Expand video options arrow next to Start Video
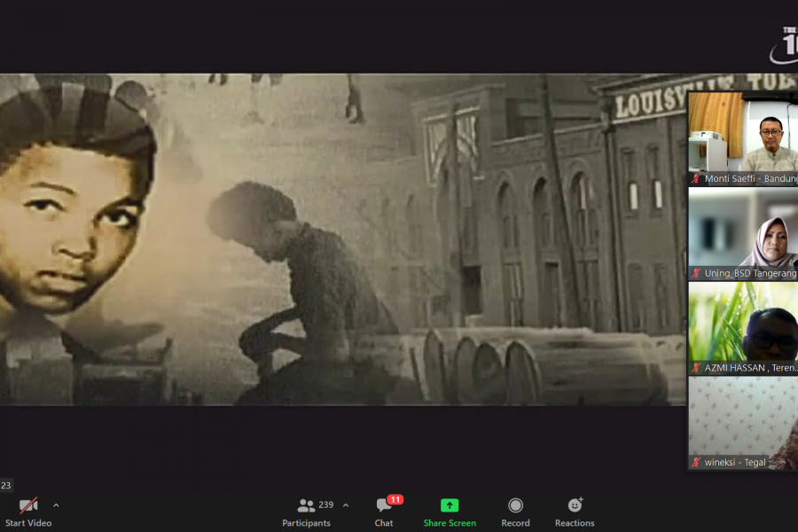798x532 pixels. point(56,505)
